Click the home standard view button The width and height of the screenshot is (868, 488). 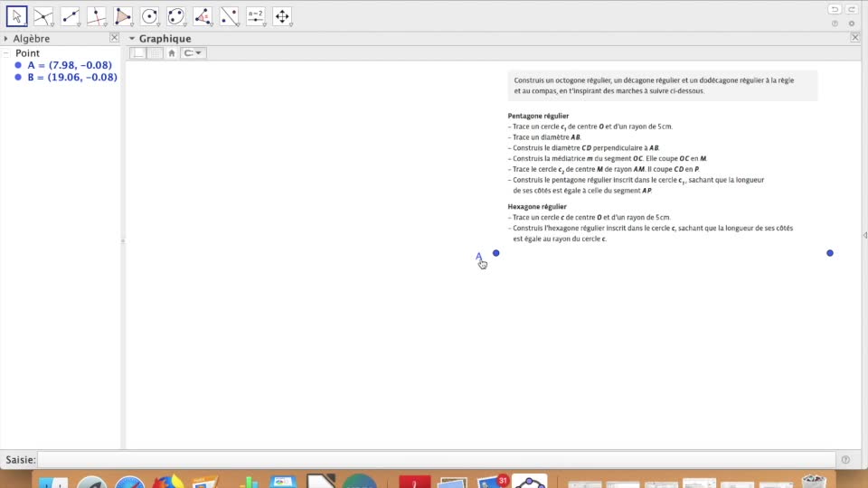click(172, 53)
